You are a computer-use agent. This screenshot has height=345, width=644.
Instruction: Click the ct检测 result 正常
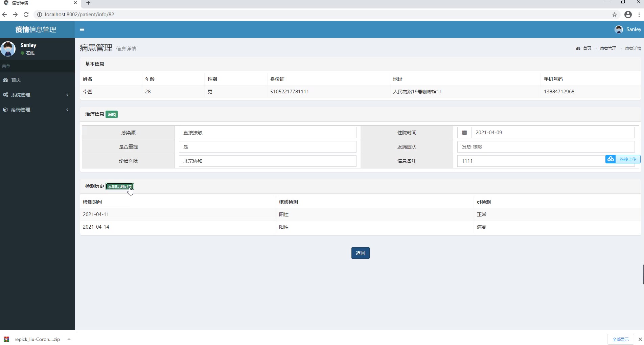click(482, 214)
